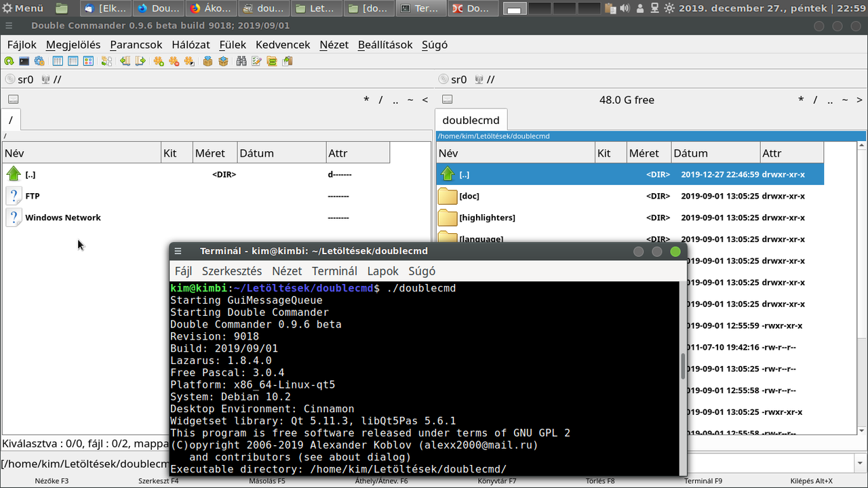
Task: Switch to Columns view toolbar icon
Action: [x=73, y=61]
